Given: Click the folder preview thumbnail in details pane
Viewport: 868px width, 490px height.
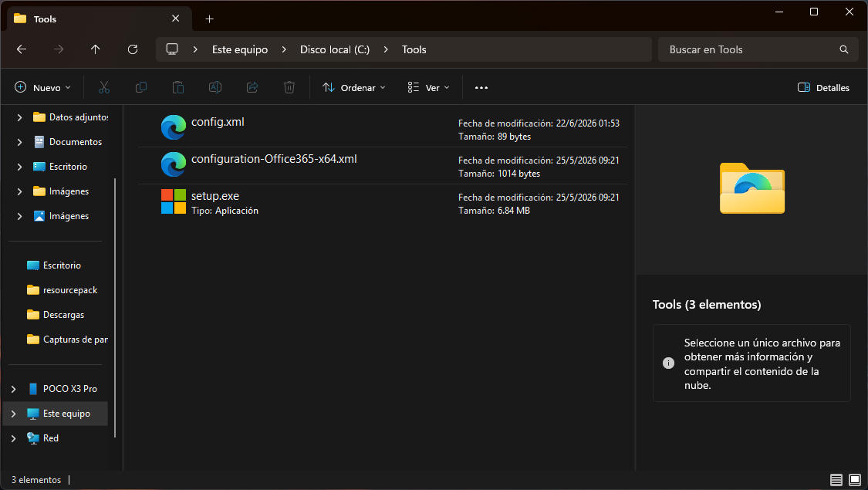Looking at the screenshot, I should click(751, 188).
